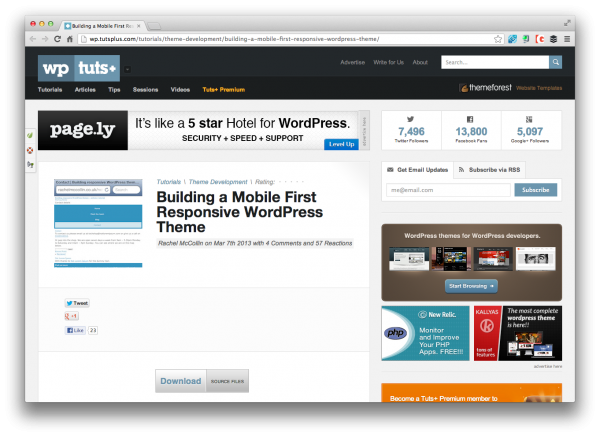Viewport: 600px width, 437px height.
Task: Open the red bracket C extension icon
Action: click(x=540, y=39)
